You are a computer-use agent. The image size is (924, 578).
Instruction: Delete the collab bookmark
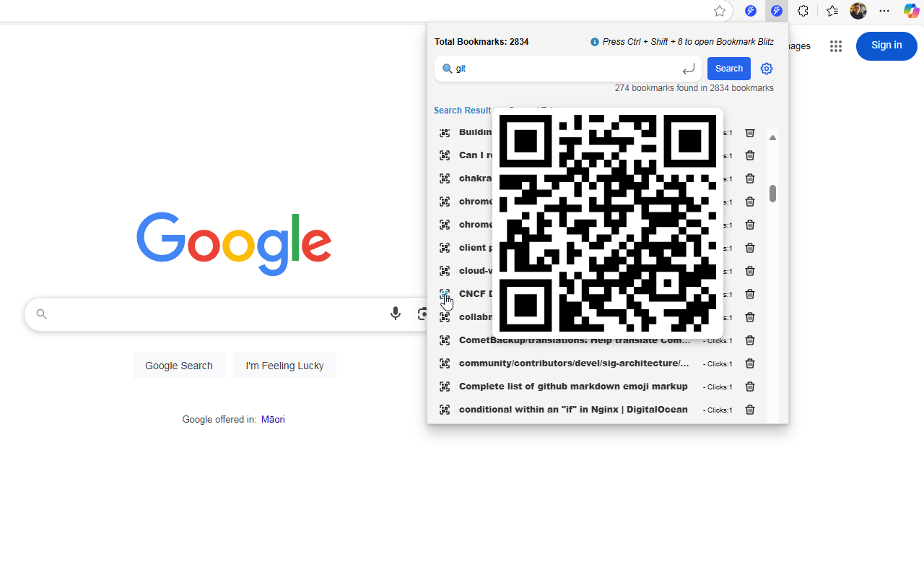[x=750, y=317]
